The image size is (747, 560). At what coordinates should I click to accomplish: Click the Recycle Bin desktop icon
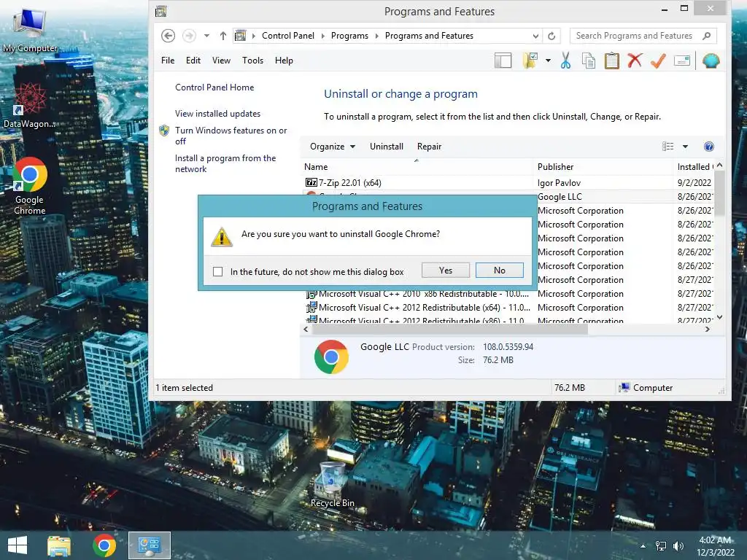(x=332, y=485)
